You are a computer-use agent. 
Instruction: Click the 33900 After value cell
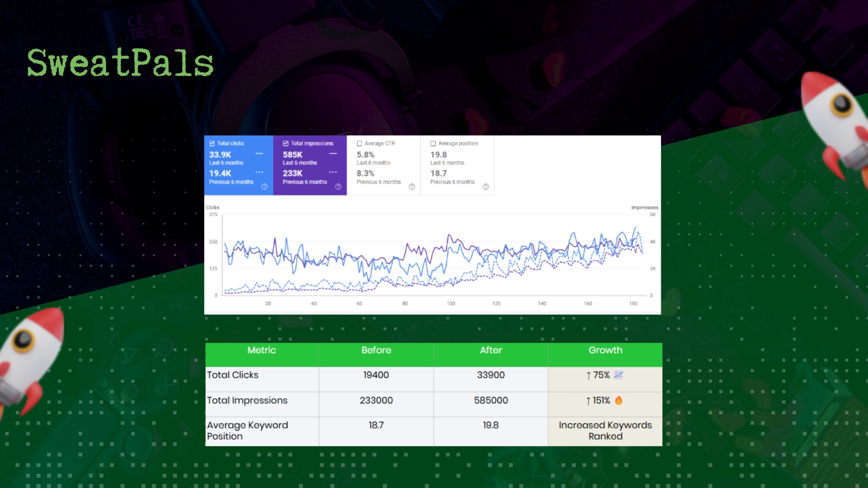491,375
